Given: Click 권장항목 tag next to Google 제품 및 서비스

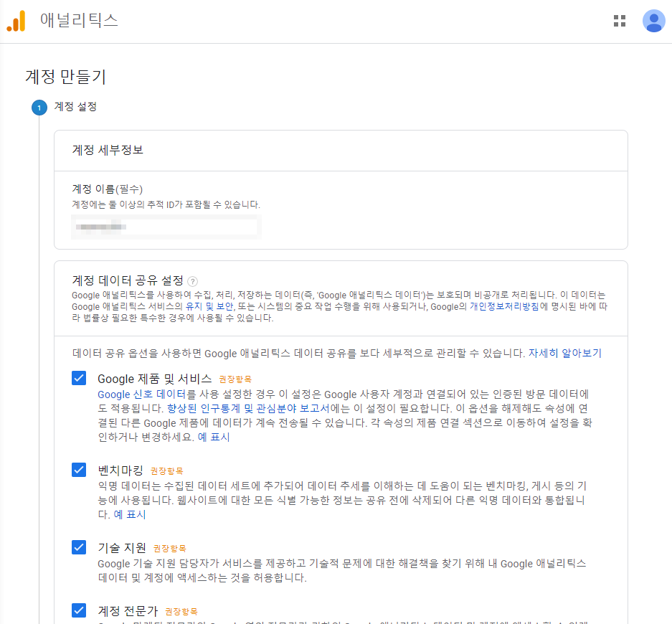Looking at the screenshot, I should (x=235, y=379).
